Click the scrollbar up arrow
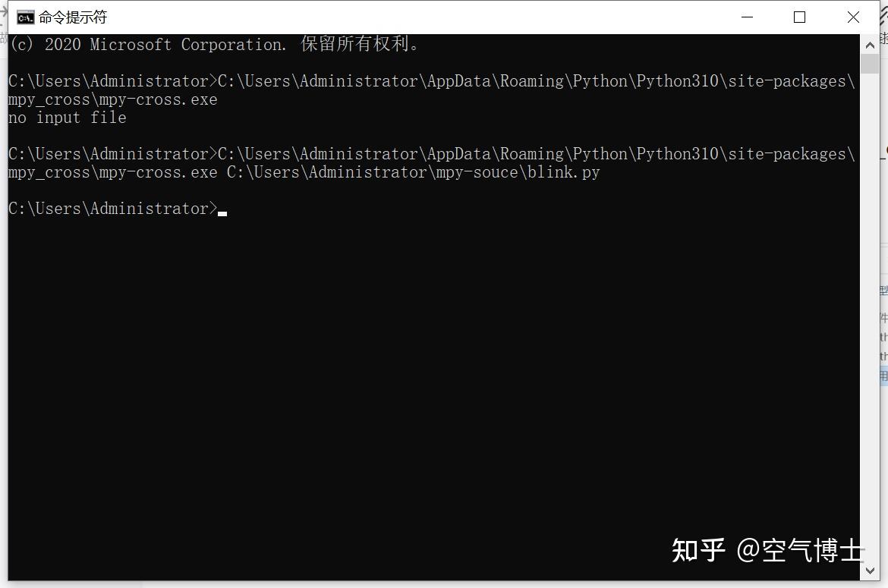The image size is (888, 588). (871, 44)
